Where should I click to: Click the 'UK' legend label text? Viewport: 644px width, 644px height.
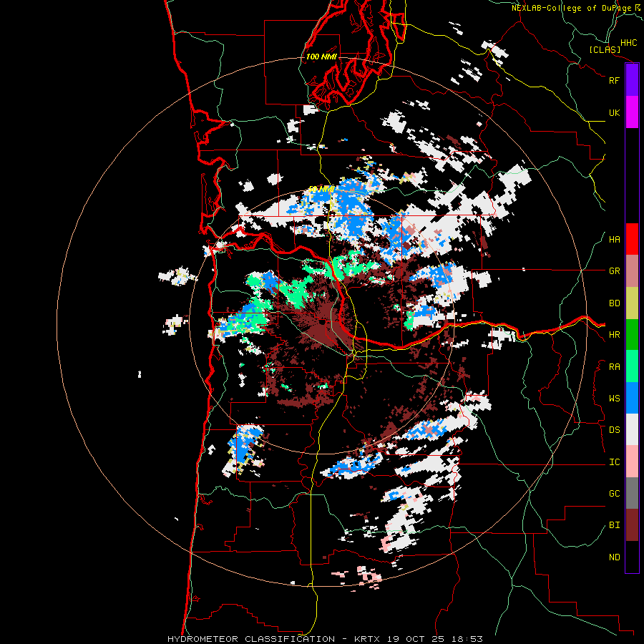point(614,112)
